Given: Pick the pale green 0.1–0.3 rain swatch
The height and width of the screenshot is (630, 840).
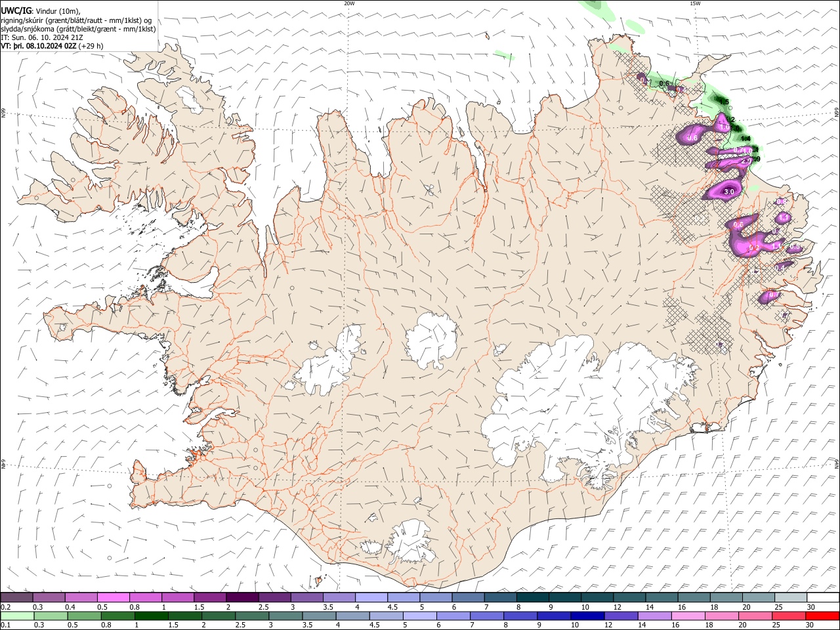Looking at the screenshot, I should (17, 616).
